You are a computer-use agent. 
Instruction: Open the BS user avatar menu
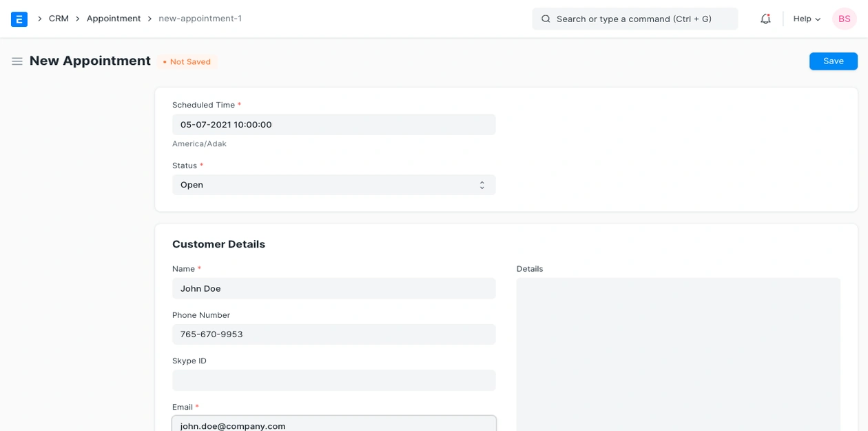click(844, 19)
